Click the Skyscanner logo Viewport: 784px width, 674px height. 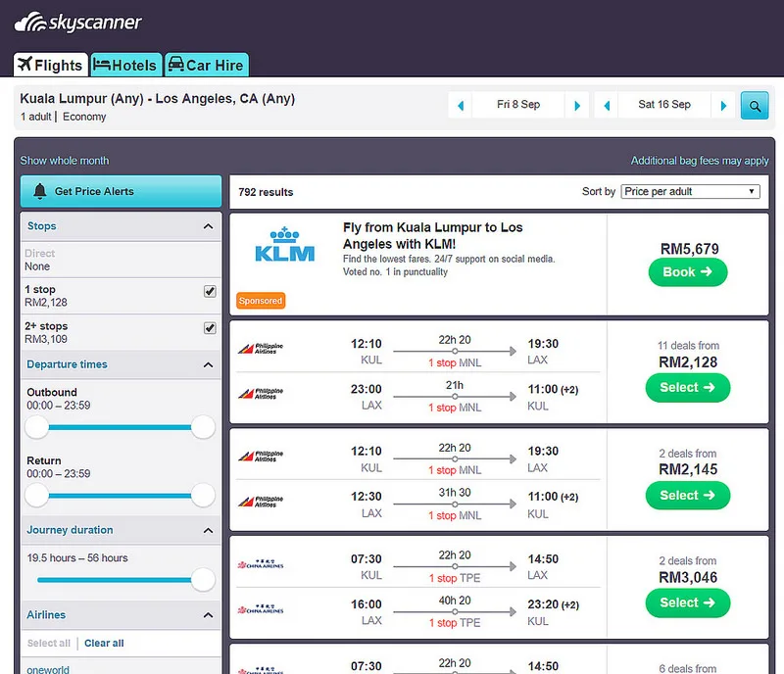[x=78, y=23]
